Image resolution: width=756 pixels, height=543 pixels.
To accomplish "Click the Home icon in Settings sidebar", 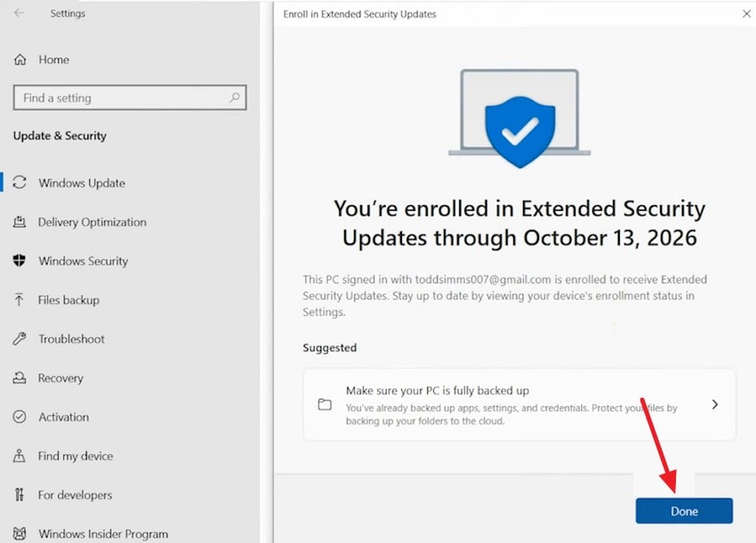I will pos(20,60).
